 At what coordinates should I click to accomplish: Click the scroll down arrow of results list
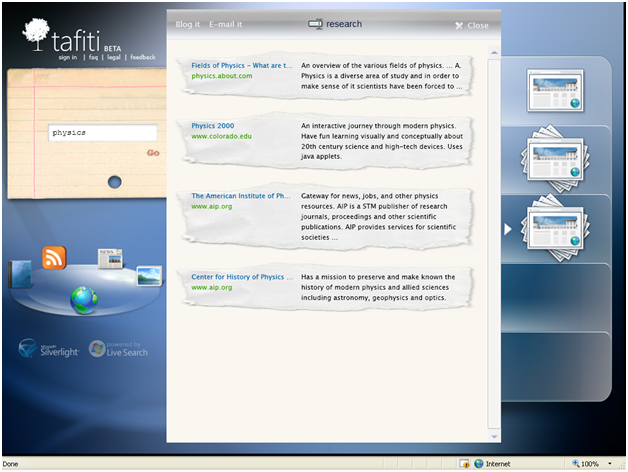pyautogui.click(x=494, y=436)
